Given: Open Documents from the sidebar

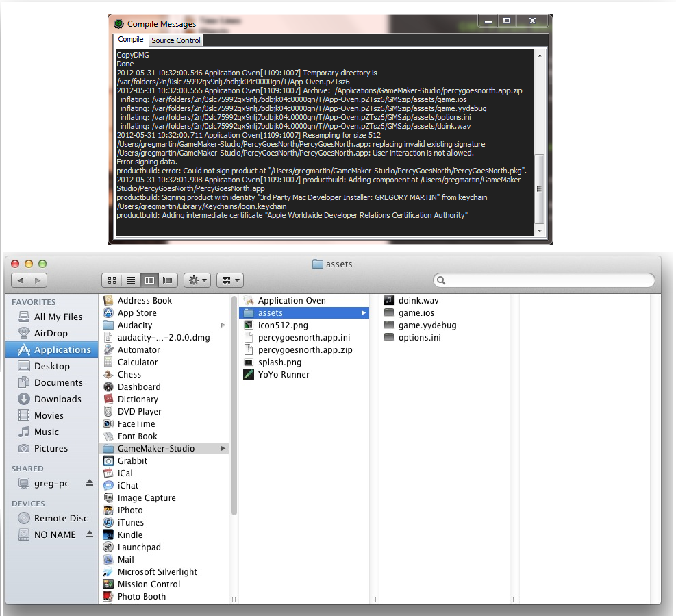Looking at the screenshot, I should coord(52,382).
